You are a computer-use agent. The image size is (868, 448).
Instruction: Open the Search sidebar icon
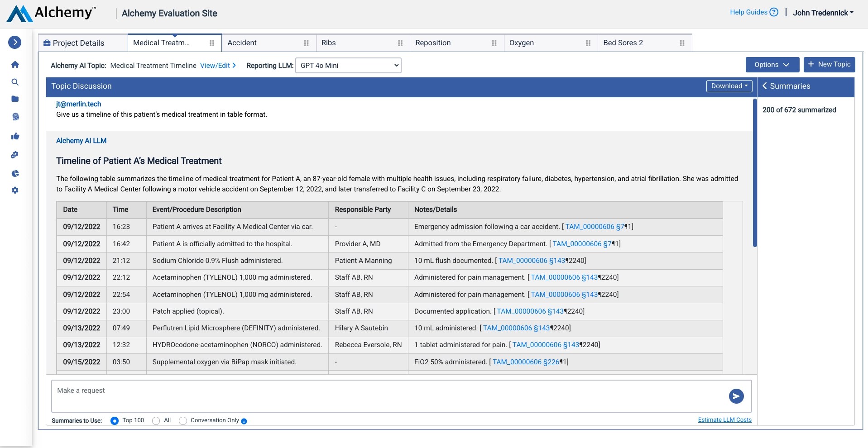click(x=15, y=82)
